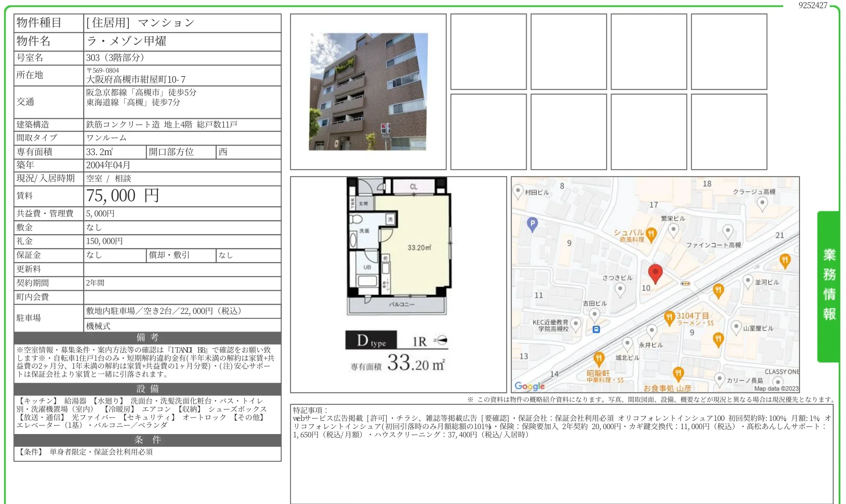This screenshot has width=846, height=504.
Task: Click the ファインコート高槻 map pin
Action: 727,231
